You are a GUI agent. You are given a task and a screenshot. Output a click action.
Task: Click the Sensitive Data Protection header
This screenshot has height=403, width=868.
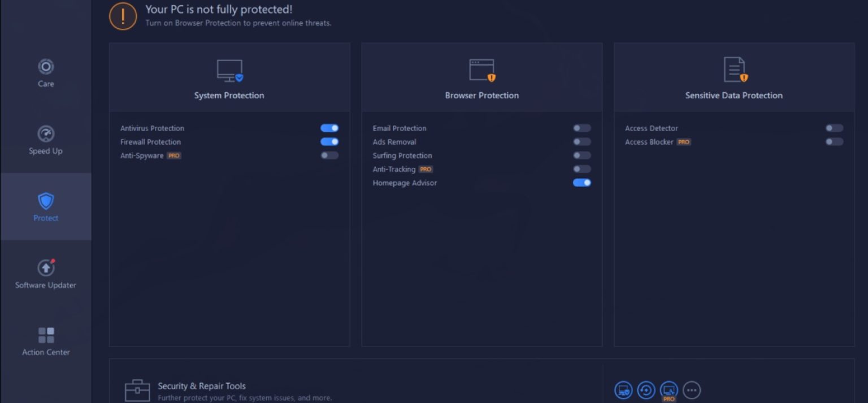tap(734, 95)
